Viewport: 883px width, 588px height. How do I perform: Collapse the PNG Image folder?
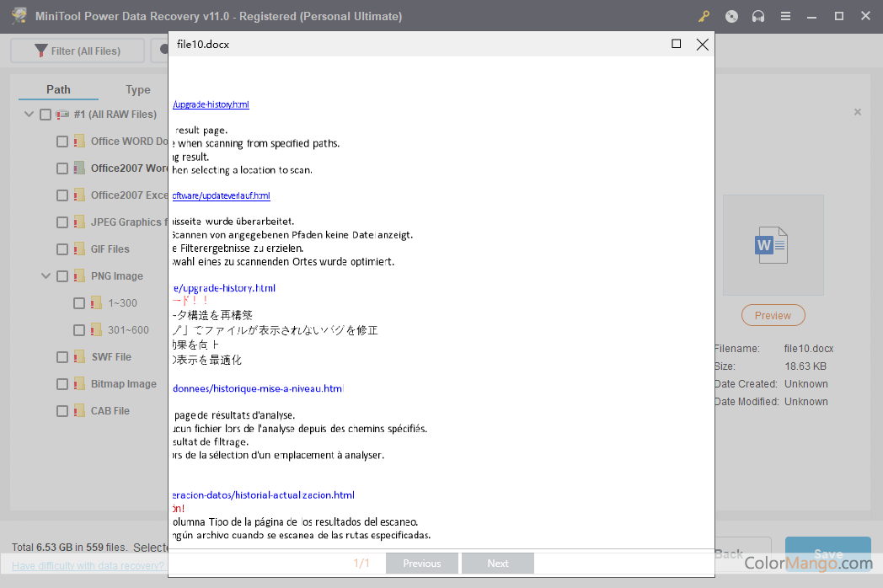tap(46, 276)
